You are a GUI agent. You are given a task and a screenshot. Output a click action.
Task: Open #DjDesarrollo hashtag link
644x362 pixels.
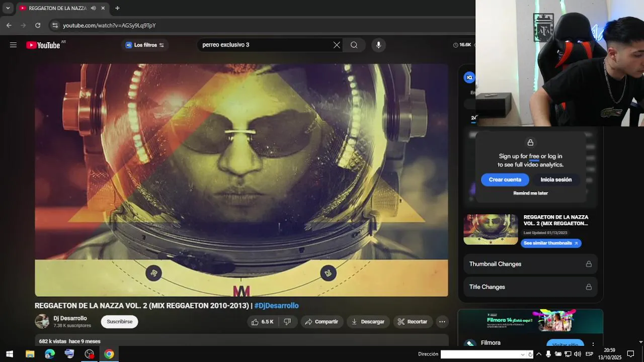click(x=276, y=306)
